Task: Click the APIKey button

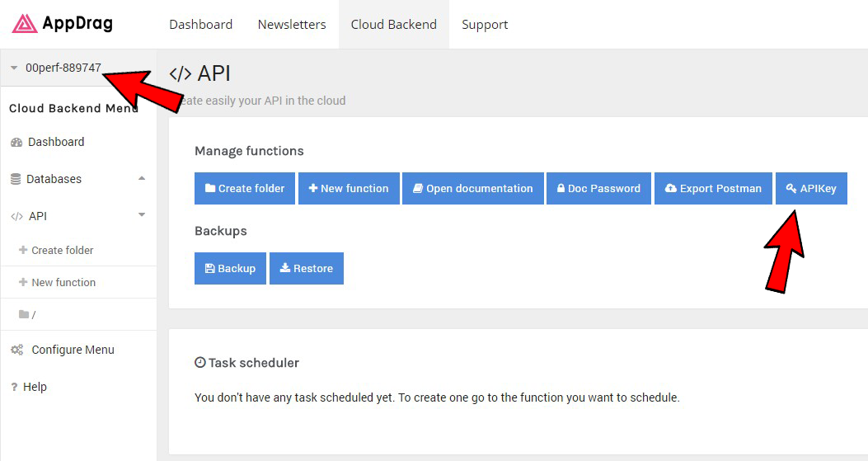Action: (x=811, y=188)
